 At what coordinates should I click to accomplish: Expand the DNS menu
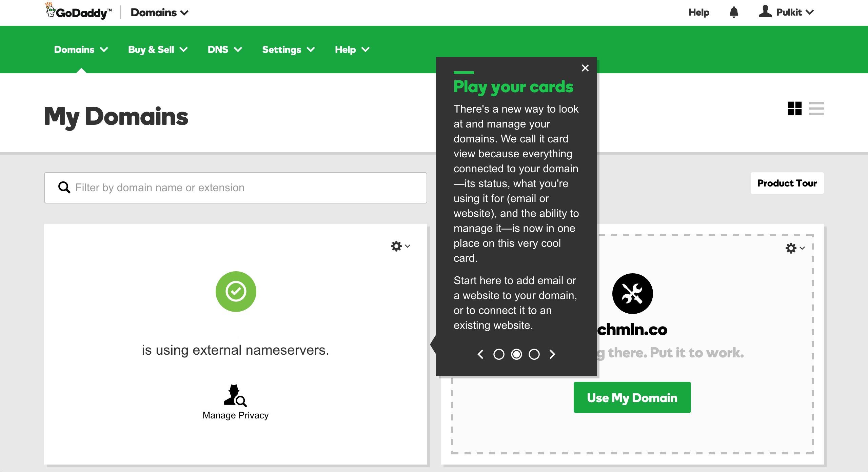225,50
